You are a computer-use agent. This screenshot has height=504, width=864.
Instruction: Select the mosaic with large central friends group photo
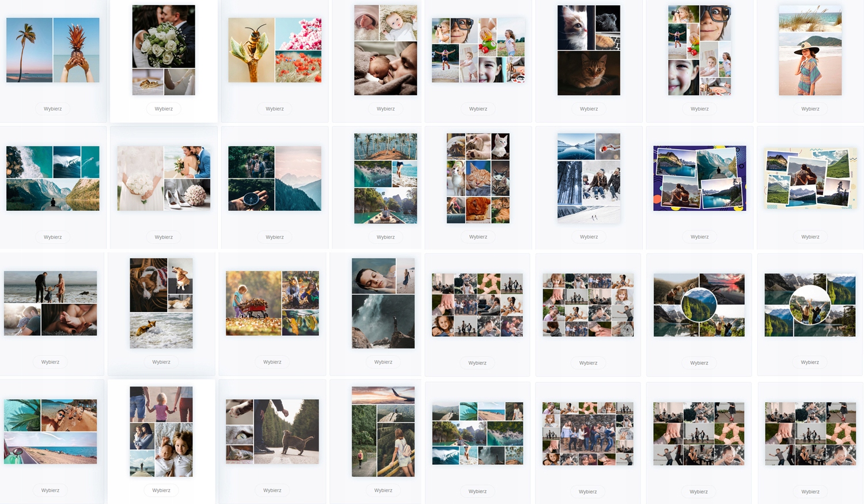588,434
